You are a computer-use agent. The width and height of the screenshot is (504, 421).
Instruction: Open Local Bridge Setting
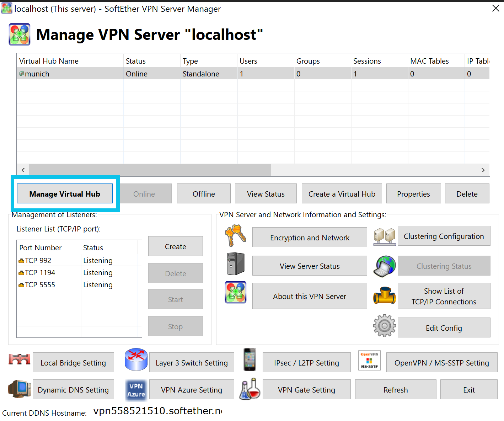pyautogui.click(x=73, y=362)
